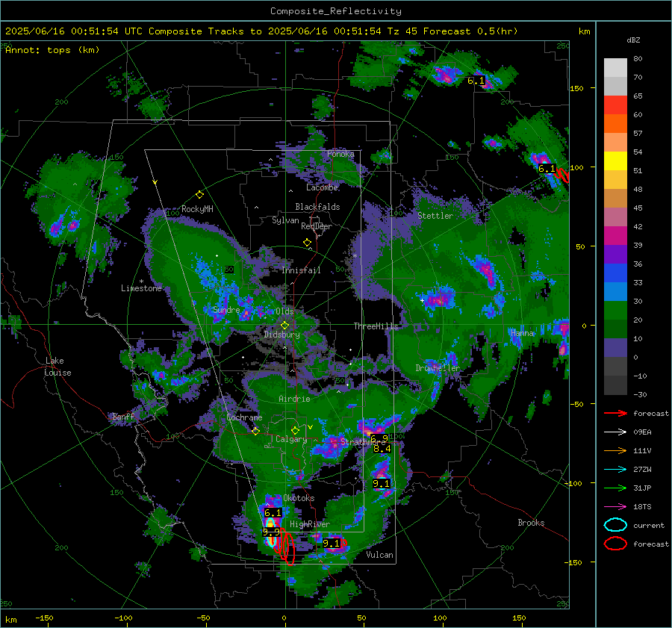Click the Banff label
This screenshot has height=628, width=672.
coord(123,416)
